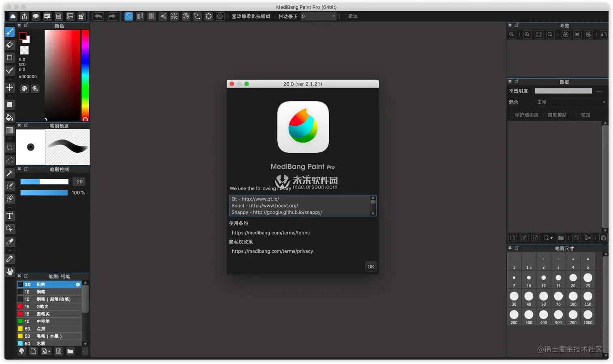
Task: Click foreground black color swatch
Action: point(23,36)
